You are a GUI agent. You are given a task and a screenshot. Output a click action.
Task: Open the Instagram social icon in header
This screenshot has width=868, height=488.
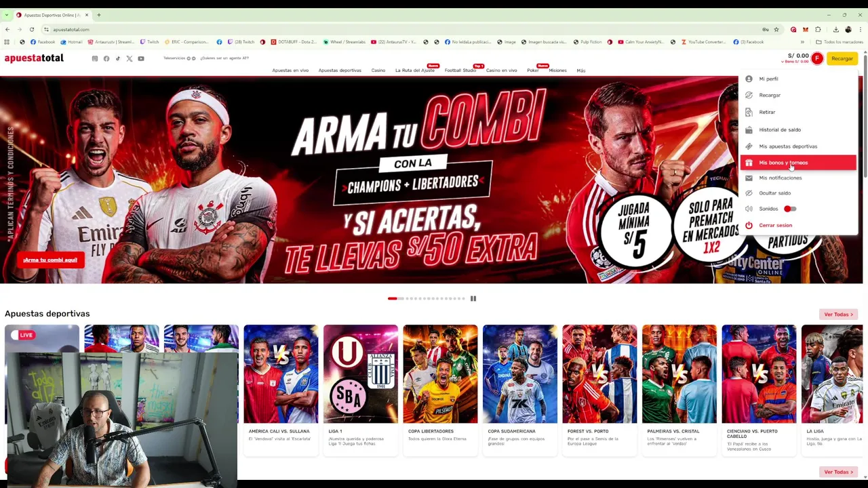(x=95, y=58)
